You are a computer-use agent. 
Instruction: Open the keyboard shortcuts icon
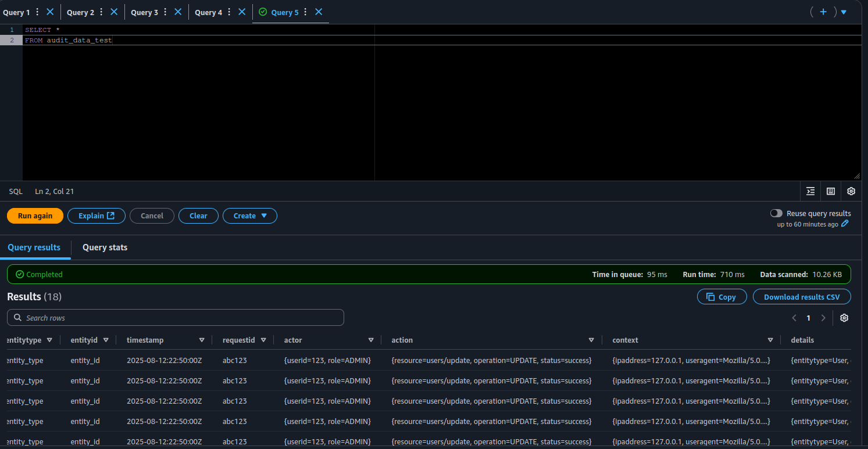831,191
